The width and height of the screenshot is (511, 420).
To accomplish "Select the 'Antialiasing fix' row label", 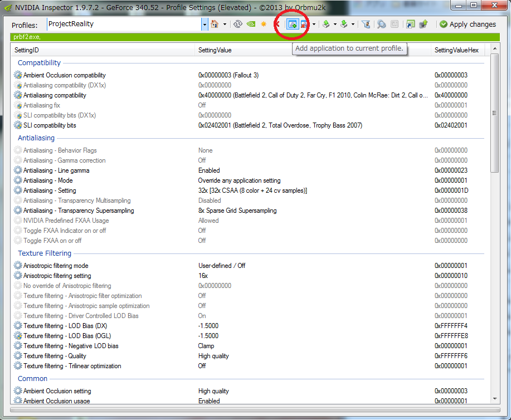I will [42, 105].
